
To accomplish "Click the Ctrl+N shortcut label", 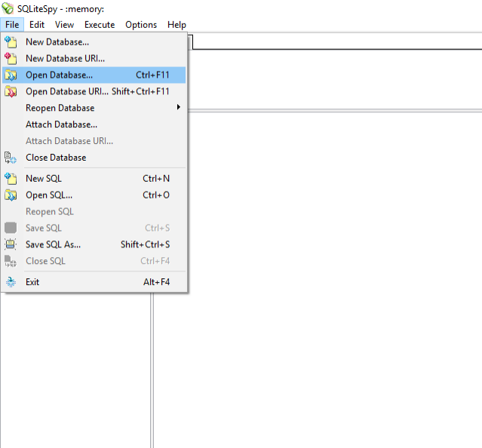I will [156, 179].
